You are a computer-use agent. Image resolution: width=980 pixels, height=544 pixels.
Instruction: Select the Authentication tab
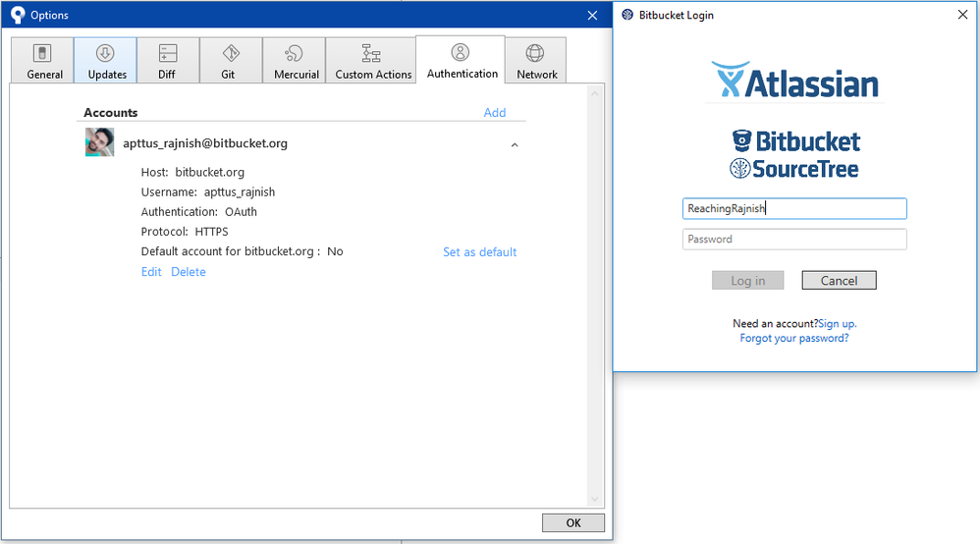461,59
